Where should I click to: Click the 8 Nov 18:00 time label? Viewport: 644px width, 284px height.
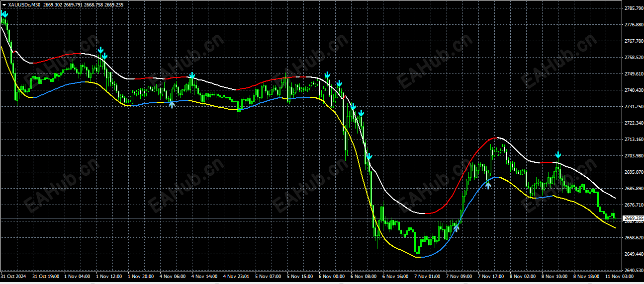[x=587, y=277]
